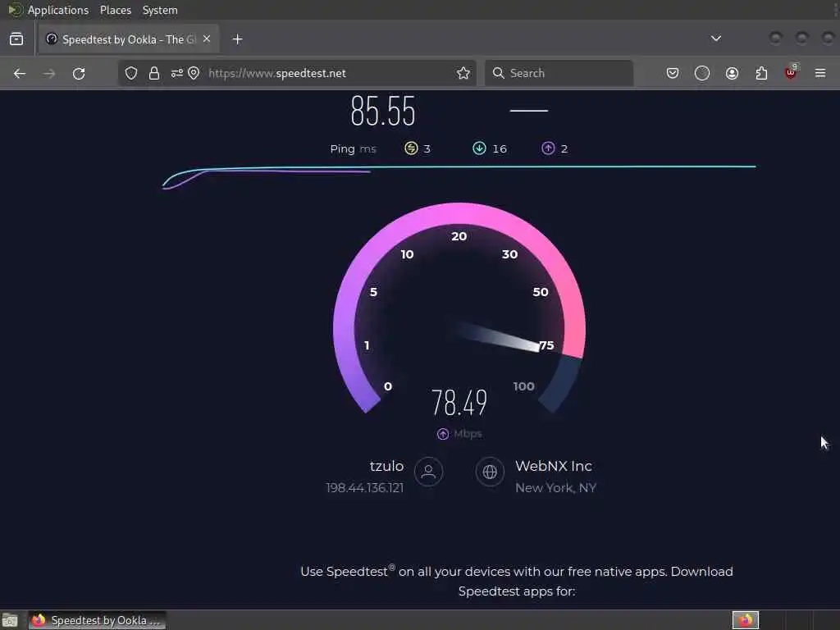Click the round container icon in the toolbar
The image size is (840, 630).
click(702, 73)
